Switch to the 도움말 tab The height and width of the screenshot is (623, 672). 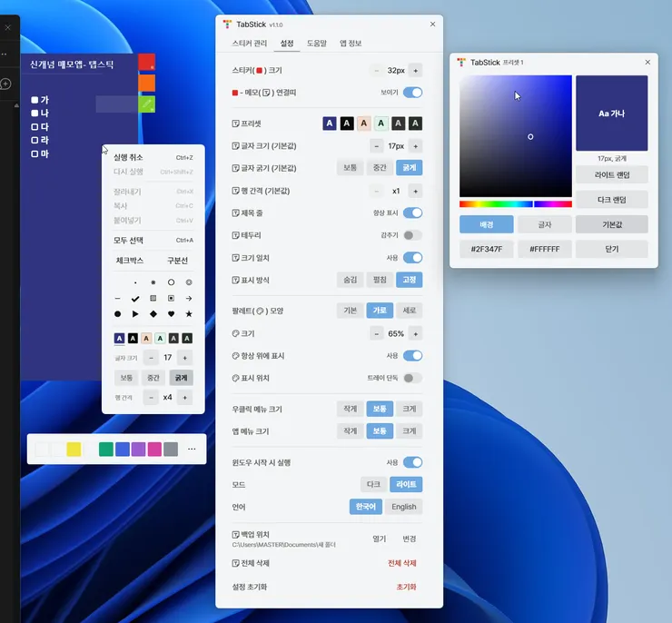pyautogui.click(x=317, y=44)
